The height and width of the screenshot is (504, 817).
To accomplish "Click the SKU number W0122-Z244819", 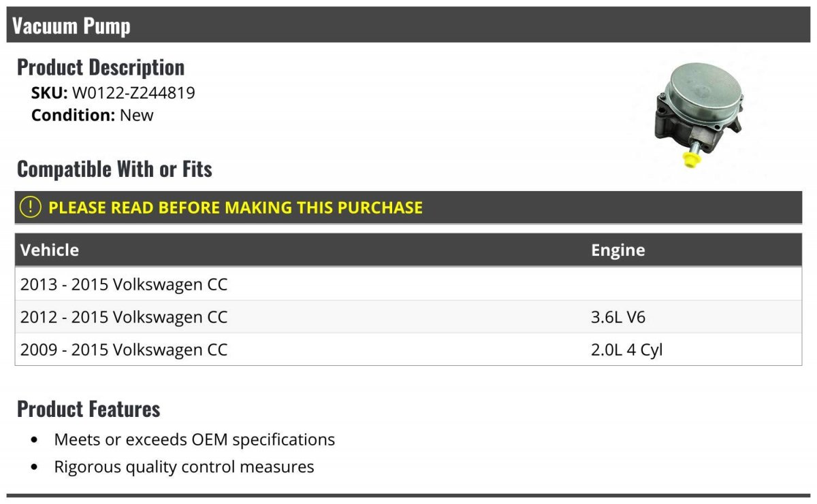I will pyautogui.click(x=133, y=93).
